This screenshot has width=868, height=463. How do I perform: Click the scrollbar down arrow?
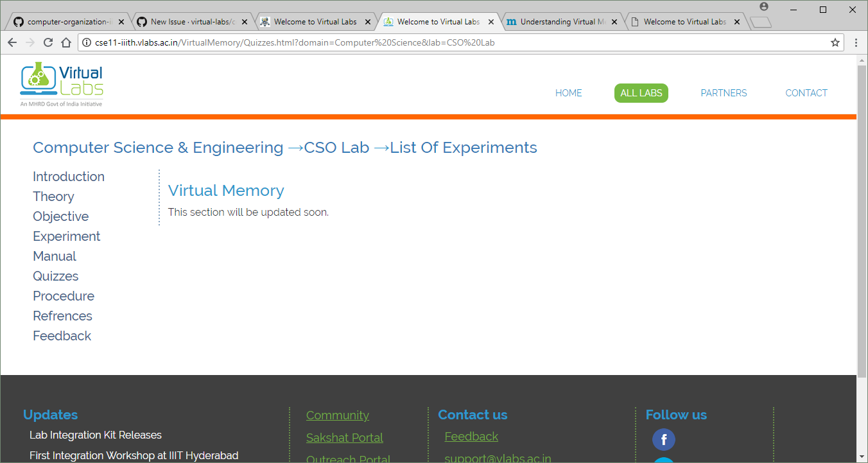coord(863,457)
